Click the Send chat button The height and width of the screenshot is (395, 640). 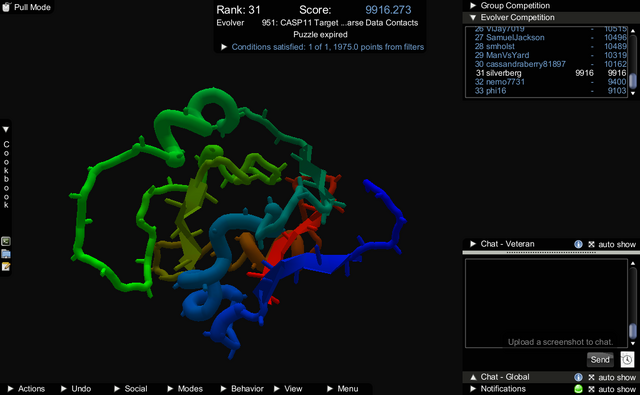(x=600, y=359)
